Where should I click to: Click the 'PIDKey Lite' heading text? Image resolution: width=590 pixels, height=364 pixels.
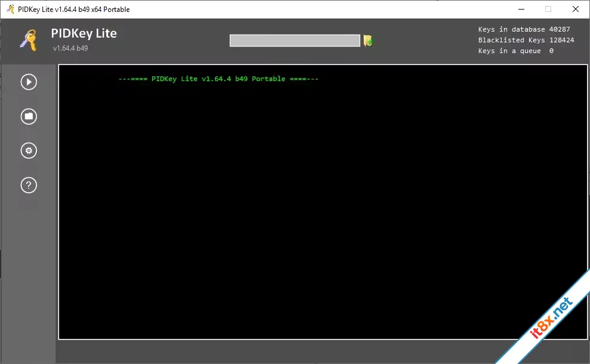tap(84, 33)
